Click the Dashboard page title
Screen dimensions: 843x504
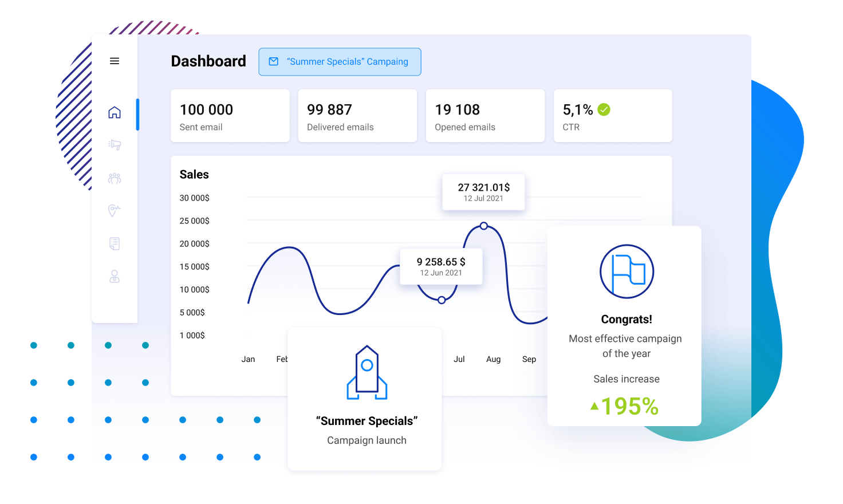208,61
